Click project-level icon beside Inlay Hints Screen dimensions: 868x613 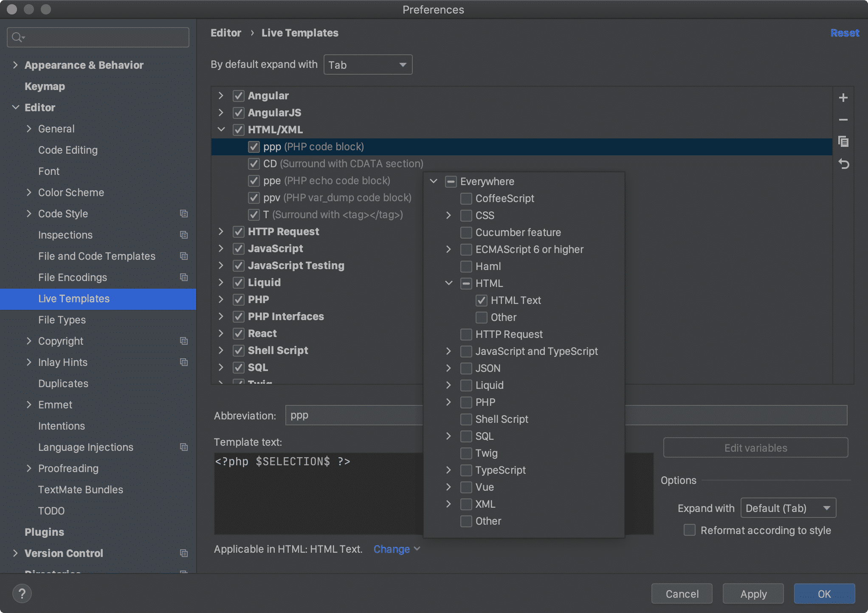[184, 362]
